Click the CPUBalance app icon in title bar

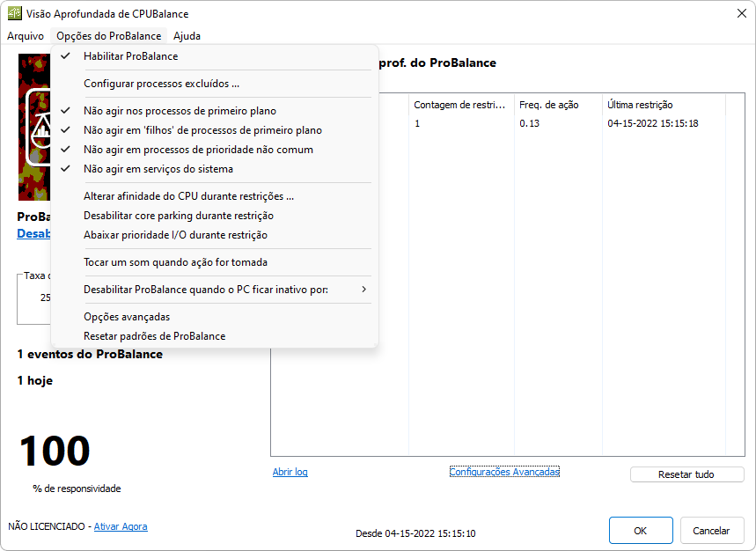coord(15,14)
